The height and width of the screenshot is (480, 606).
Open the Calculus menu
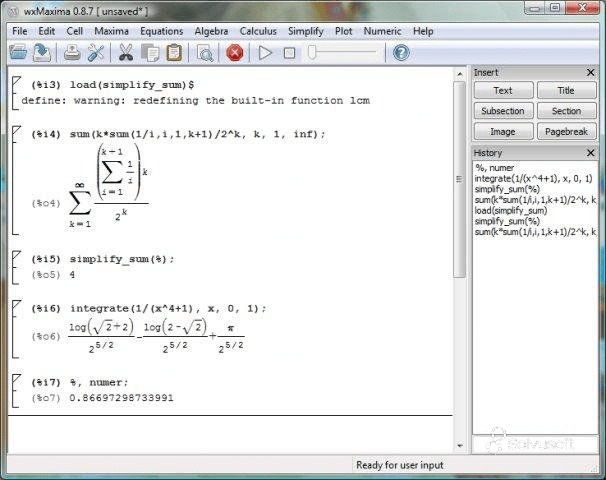(258, 31)
